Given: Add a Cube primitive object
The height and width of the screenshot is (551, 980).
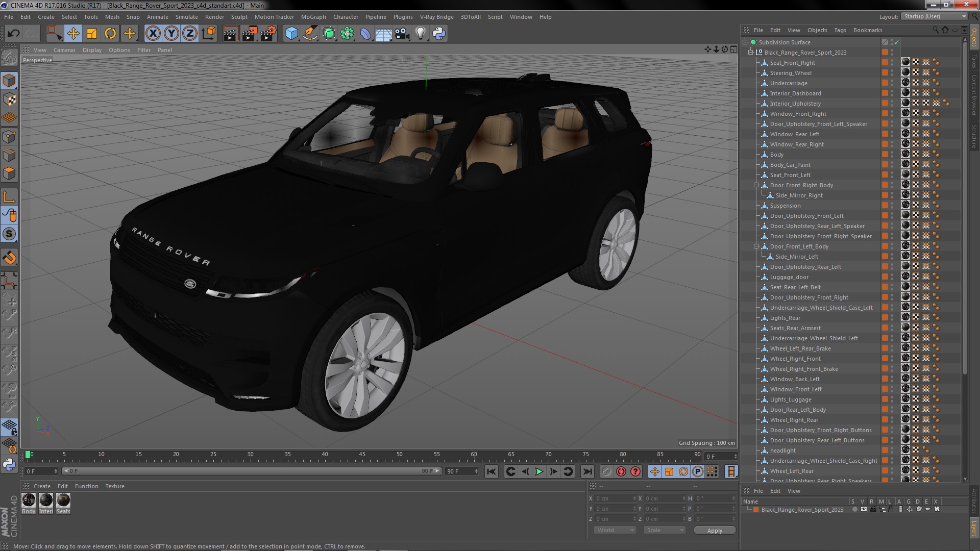Looking at the screenshot, I should point(291,34).
